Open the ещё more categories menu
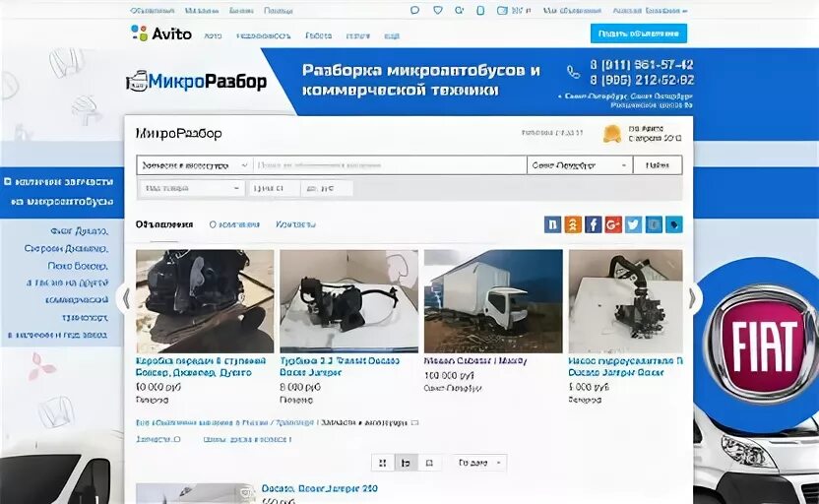The height and width of the screenshot is (504, 819). [x=392, y=36]
